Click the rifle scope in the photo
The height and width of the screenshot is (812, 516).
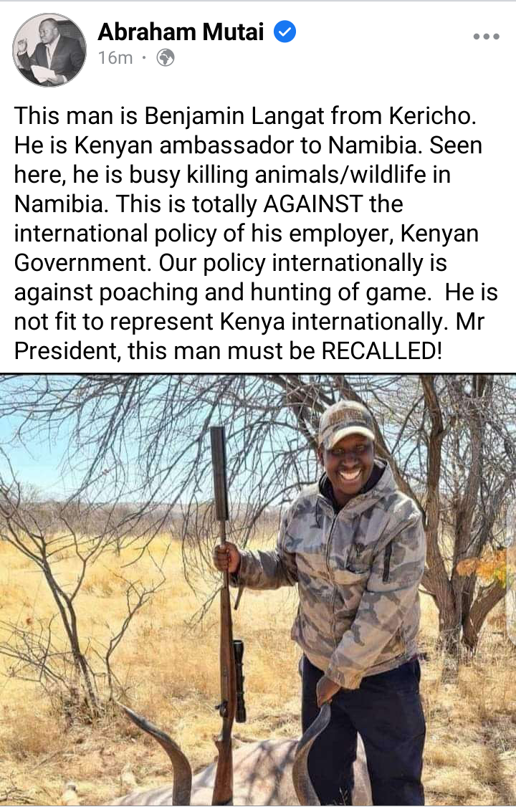(x=239, y=680)
